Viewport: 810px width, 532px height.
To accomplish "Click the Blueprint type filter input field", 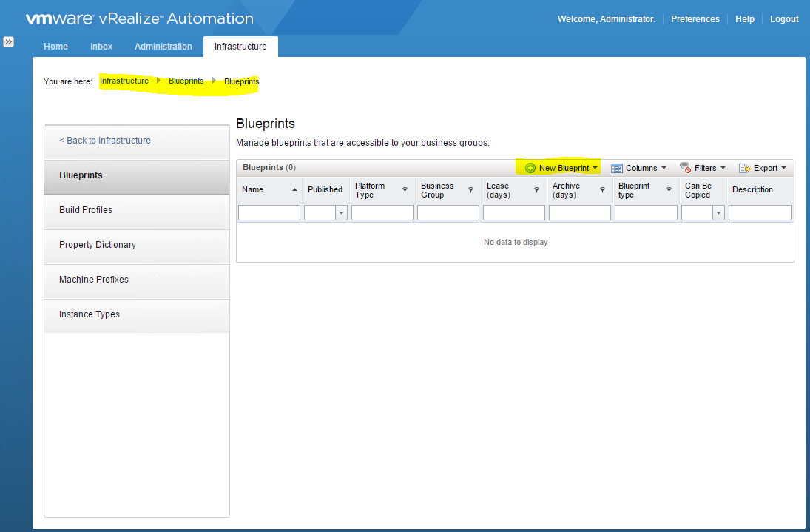I will coord(646,213).
